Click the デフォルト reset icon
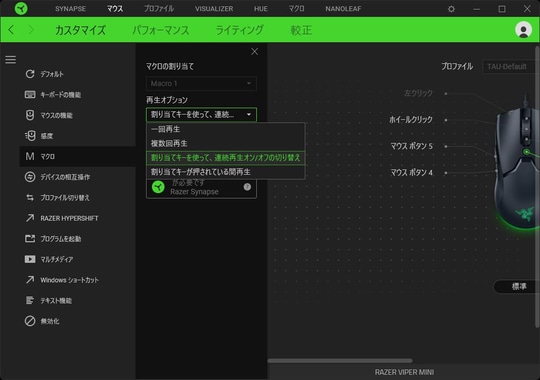Image resolution: width=540 pixels, height=380 pixels. click(x=30, y=74)
